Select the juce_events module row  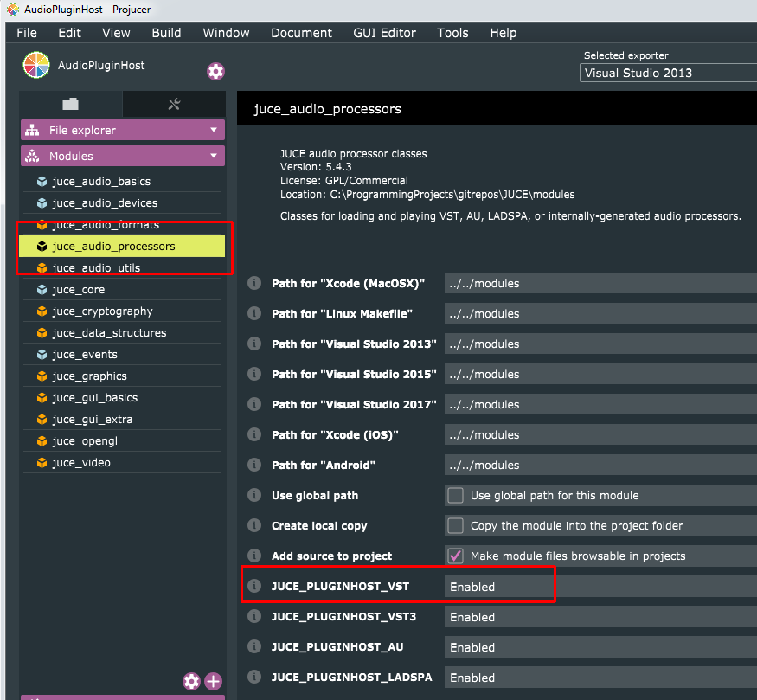122,355
